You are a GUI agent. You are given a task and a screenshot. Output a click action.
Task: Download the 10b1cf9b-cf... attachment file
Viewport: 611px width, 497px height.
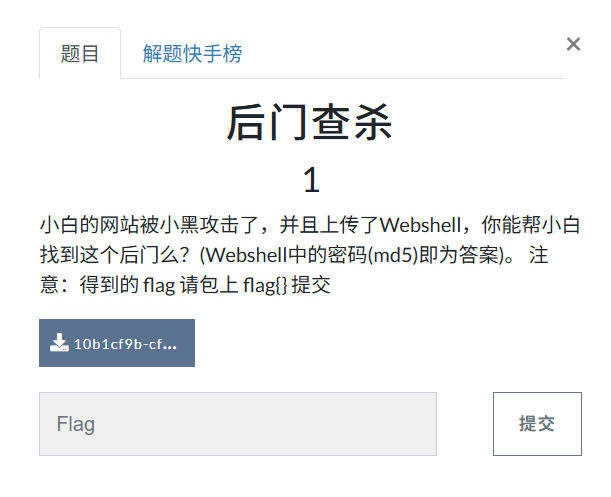[x=117, y=343]
